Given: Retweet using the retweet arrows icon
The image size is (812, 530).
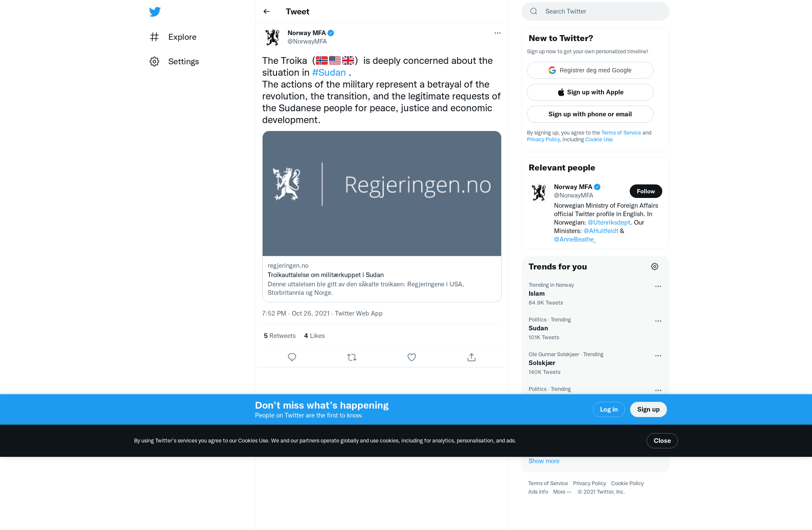Looking at the screenshot, I should tap(352, 357).
